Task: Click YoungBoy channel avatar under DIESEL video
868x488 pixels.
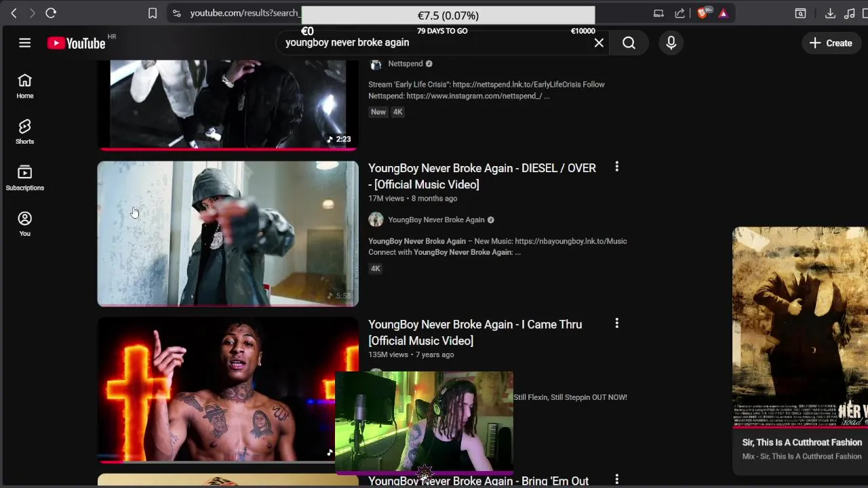Action: pos(376,220)
